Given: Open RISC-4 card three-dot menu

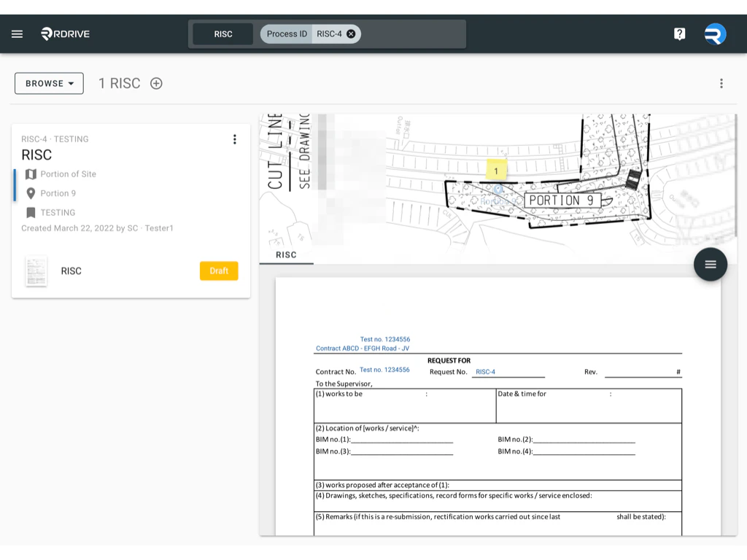Looking at the screenshot, I should (234, 139).
